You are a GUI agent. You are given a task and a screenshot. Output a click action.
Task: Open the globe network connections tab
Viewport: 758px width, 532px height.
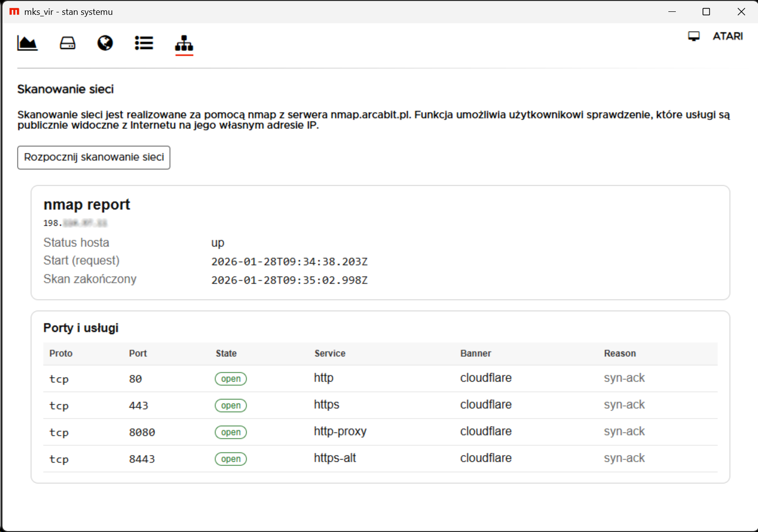coord(105,44)
